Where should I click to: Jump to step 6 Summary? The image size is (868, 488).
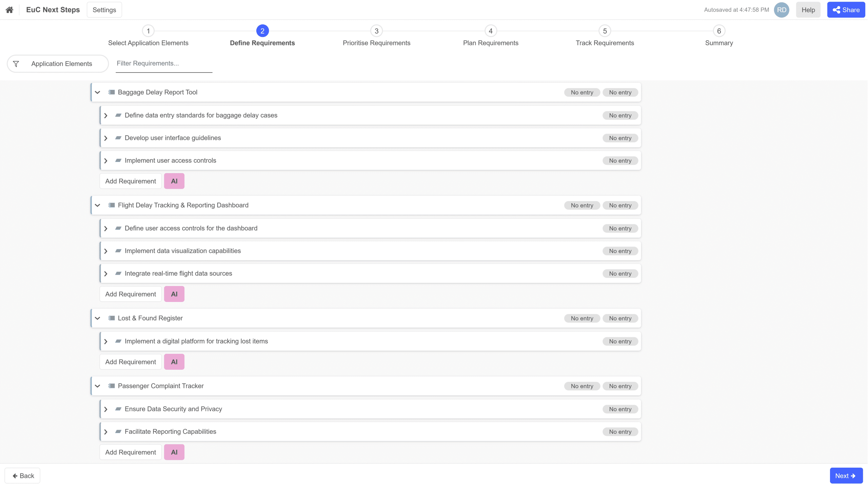719,31
